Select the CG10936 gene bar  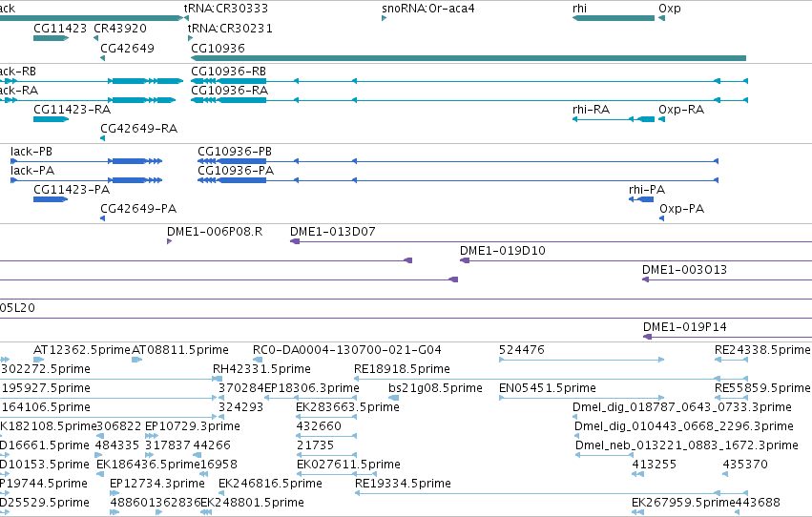tap(468, 58)
